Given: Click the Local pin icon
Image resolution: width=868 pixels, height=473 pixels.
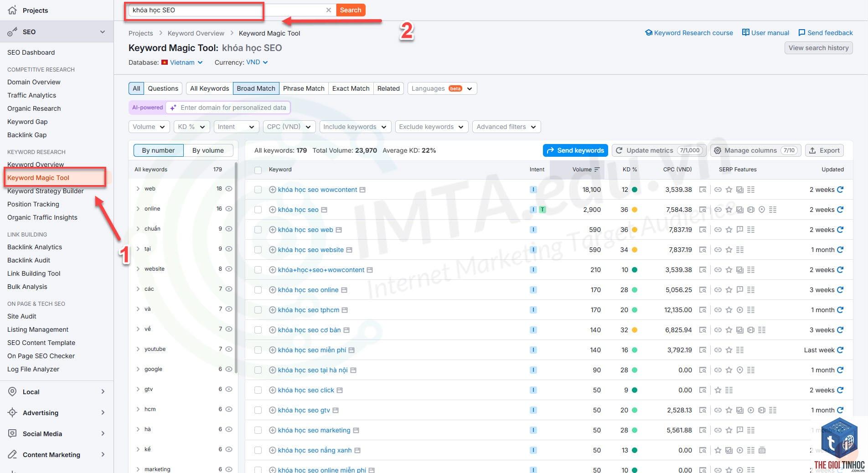Looking at the screenshot, I should pyautogui.click(x=12, y=392).
